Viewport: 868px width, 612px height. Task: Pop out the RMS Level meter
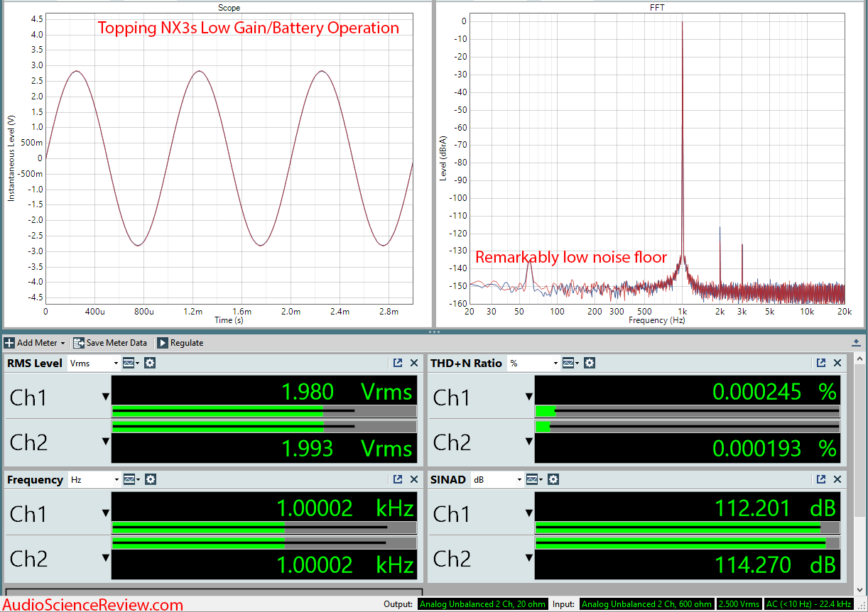[398, 363]
